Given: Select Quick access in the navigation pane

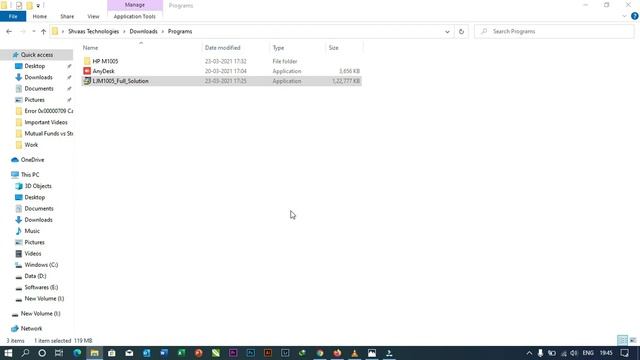Looking at the screenshot, I should tap(37, 55).
